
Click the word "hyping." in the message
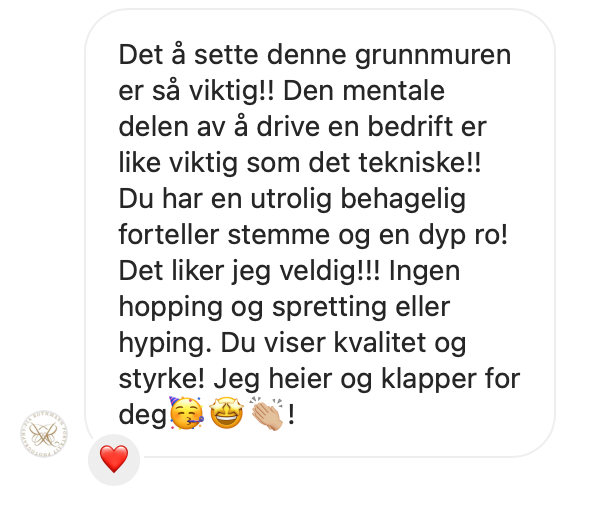click(165, 344)
